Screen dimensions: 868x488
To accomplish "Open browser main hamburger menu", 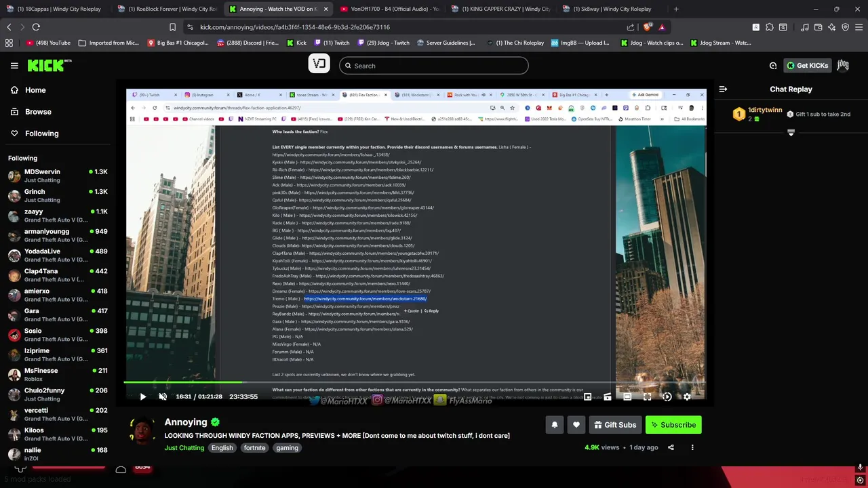I will coord(859,27).
